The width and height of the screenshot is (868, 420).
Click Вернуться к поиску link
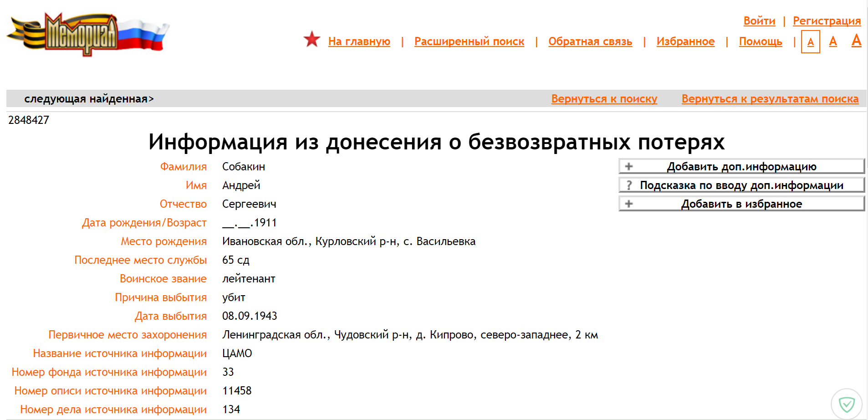pos(604,99)
